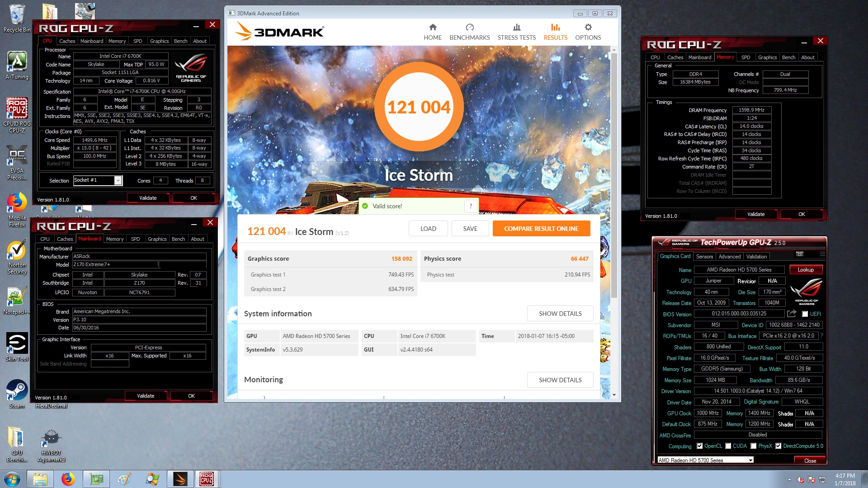The width and height of the screenshot is (868, 488).
Task: Show details for System information
Action: pyautogui.click(x=560, y=314)
